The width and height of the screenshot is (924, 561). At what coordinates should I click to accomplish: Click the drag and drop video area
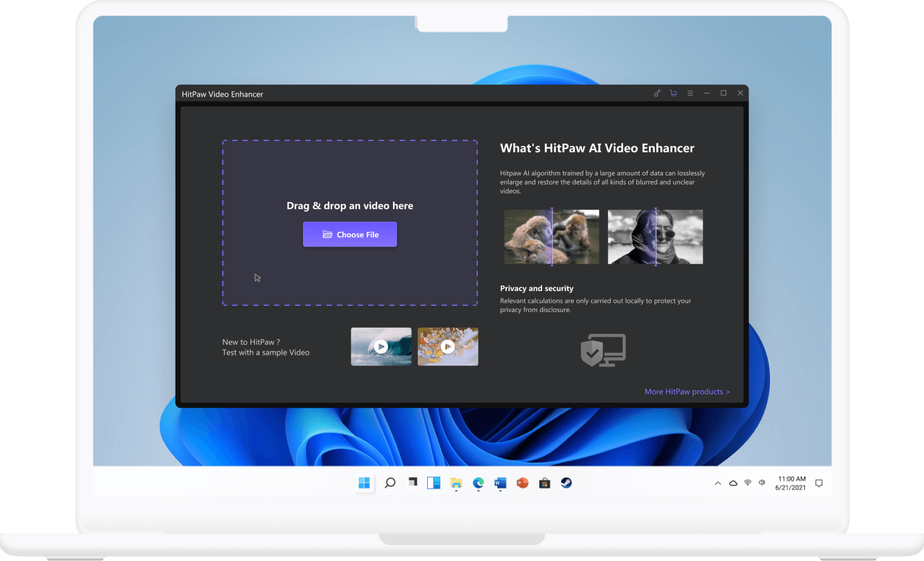click(x=350, y=223)
